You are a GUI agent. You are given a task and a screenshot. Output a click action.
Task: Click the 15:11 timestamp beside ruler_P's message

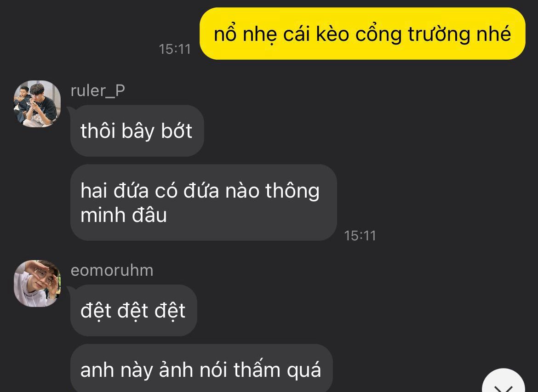tap(360, 236)
